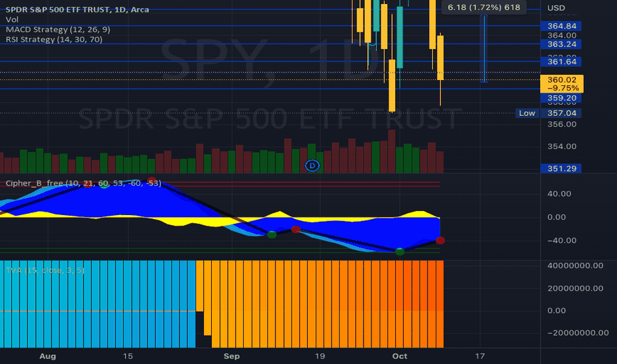Click the 17 date label on time axis
The height and width of the screenshot is (364, 617).
tap(480, 356)
